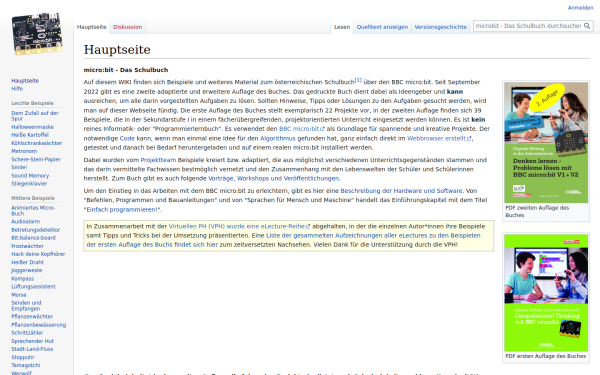Follow the Virtuellen PH eLecture-Reihe link

(x=239, y=226)
